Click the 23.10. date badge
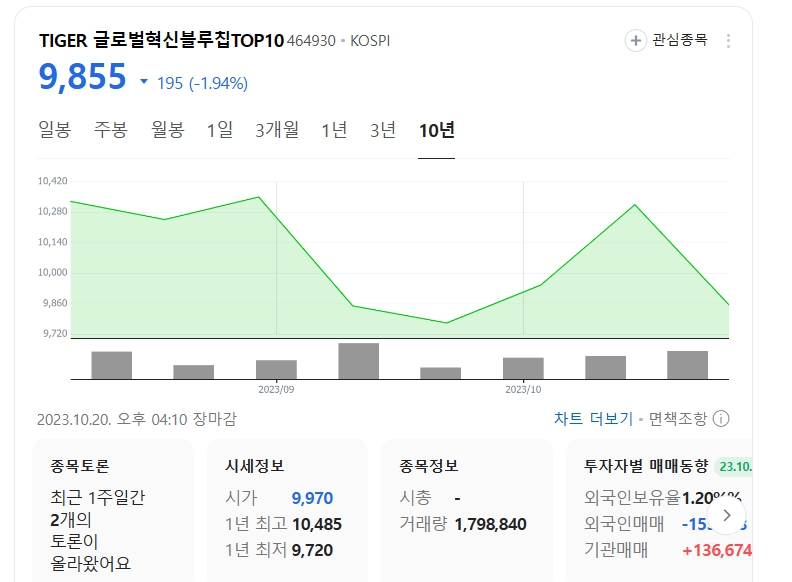The width and height of the screenshot is (792, 582). pos(734,466)
